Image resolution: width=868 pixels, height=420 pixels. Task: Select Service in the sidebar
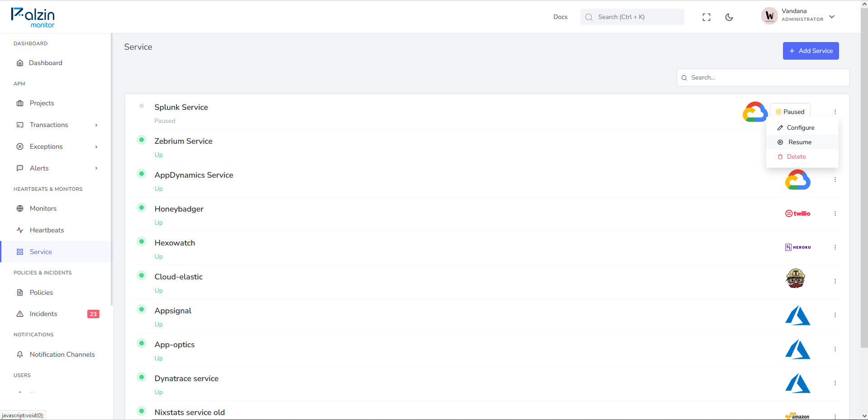click(x=56, y=252)
